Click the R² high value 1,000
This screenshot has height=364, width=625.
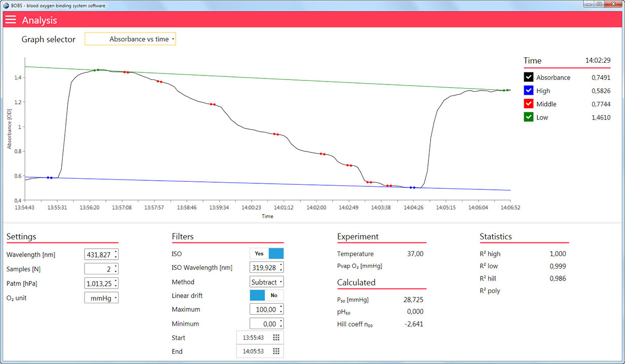[558, 254]
